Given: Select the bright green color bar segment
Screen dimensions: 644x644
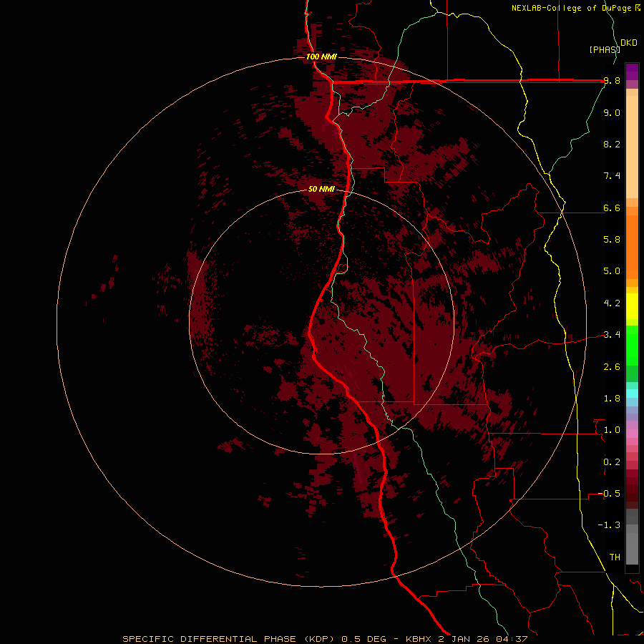Looking at the screenshot, I should pos(632,345).
